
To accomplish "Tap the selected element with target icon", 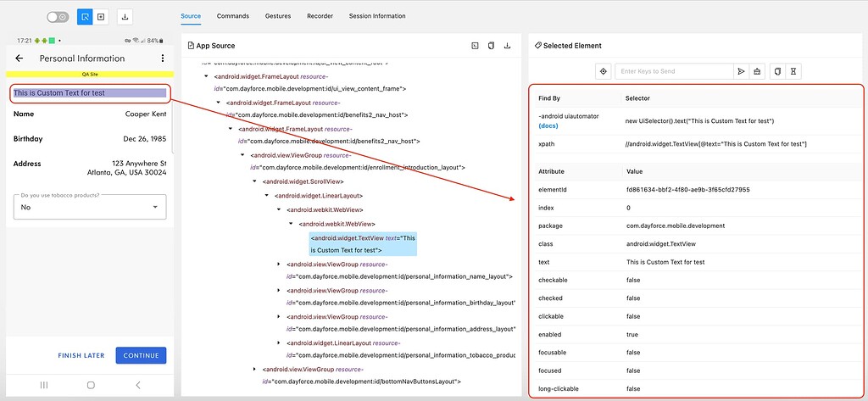I will click(603, 71).
